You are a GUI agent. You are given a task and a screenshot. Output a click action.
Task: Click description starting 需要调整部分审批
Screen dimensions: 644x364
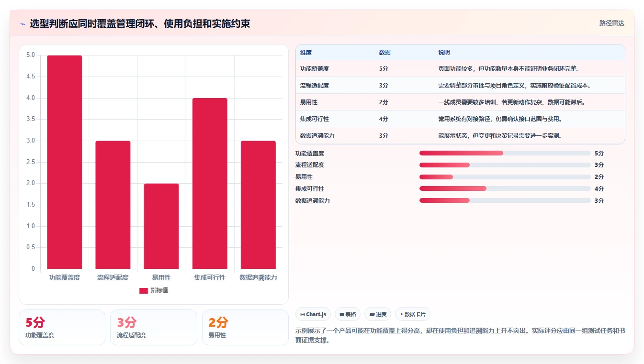pyautogui.click(x=515, y=86)
